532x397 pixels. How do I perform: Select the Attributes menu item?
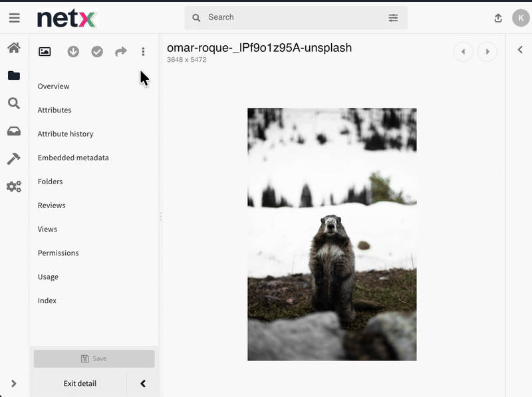pyautogui.click(x=55, y=110)
